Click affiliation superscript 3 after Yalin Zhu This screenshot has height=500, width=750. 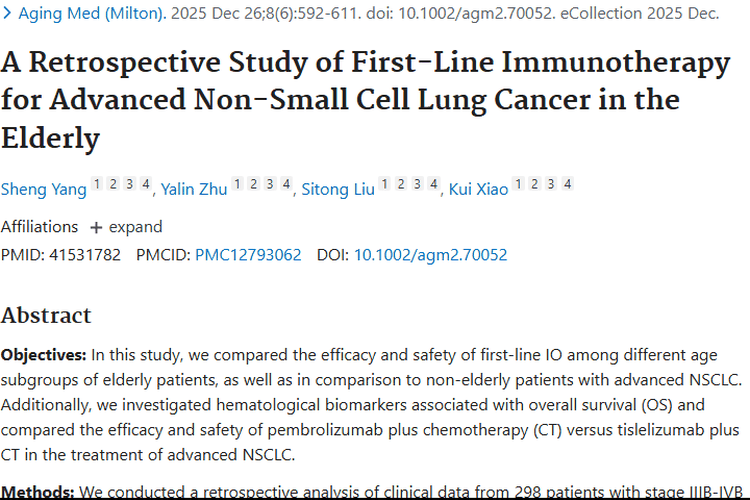tap(270, 184)
